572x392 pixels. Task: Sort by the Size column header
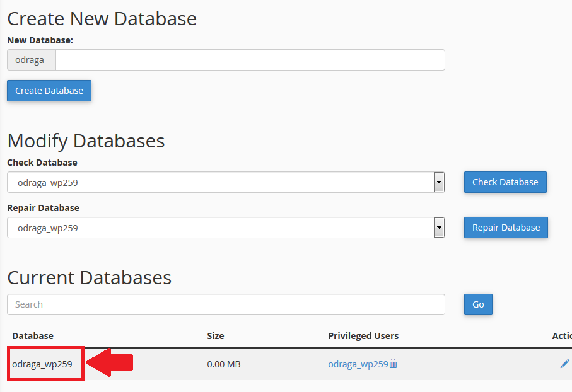tap(216, 335)
